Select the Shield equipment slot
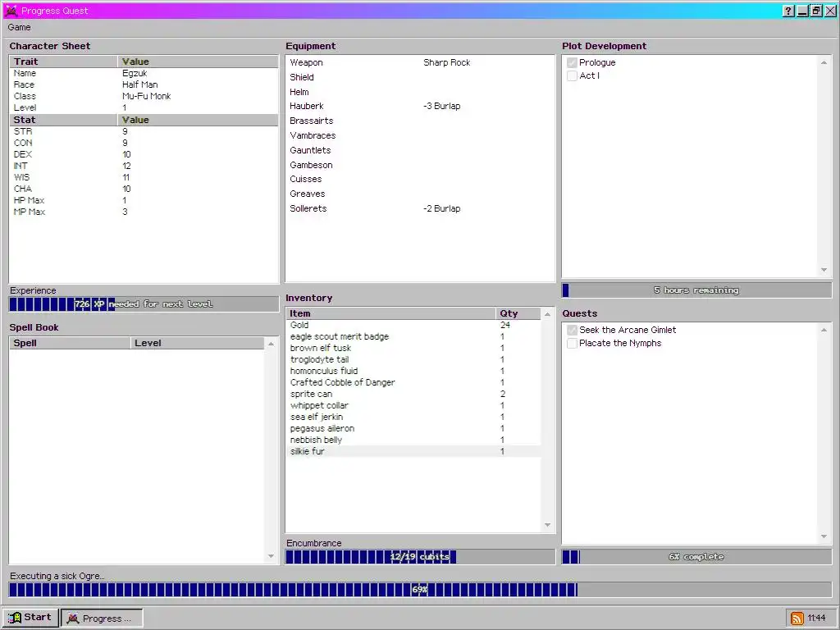This screenshot has height=630, width=840. tap(420, 77)
